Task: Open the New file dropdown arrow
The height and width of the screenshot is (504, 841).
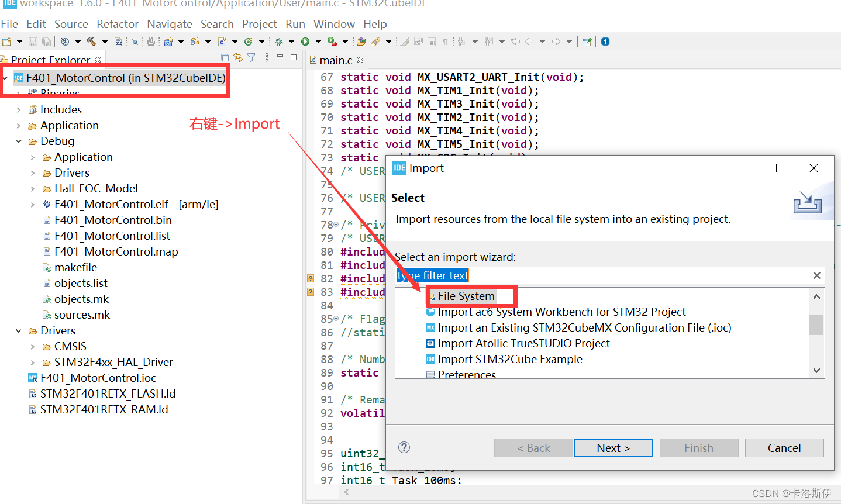Action: tap(19, 42)
